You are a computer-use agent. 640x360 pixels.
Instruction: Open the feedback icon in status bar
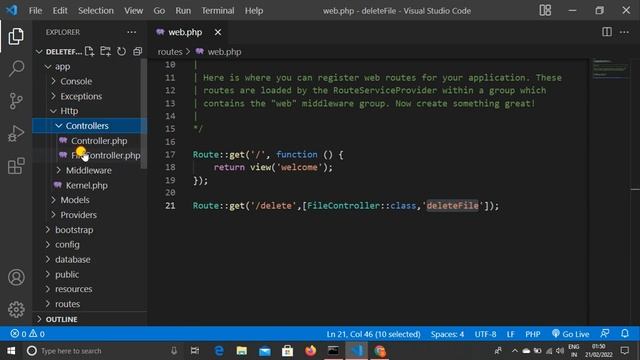(605, 334)
